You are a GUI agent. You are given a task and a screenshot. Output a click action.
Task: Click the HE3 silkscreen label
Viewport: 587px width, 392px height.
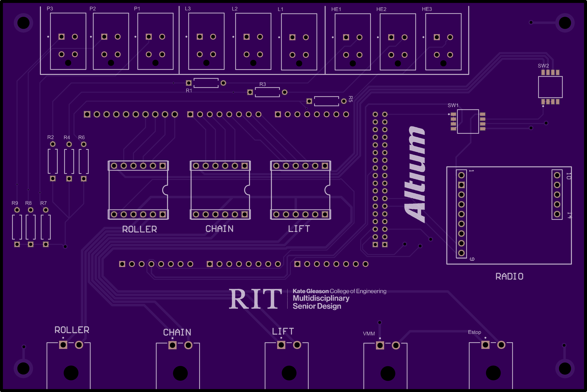427,9
